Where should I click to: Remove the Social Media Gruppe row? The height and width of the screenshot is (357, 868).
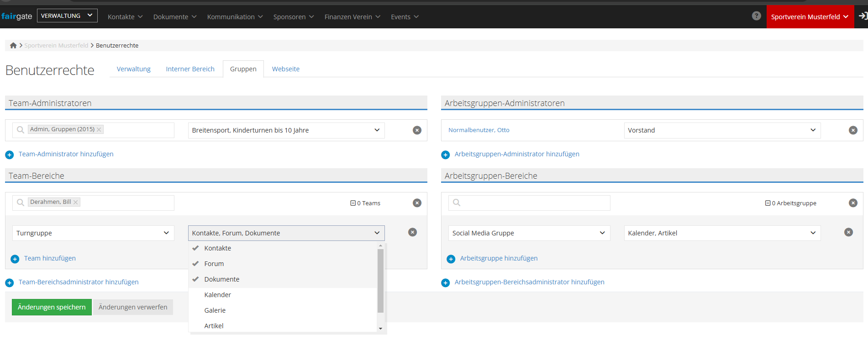(848, 232)
